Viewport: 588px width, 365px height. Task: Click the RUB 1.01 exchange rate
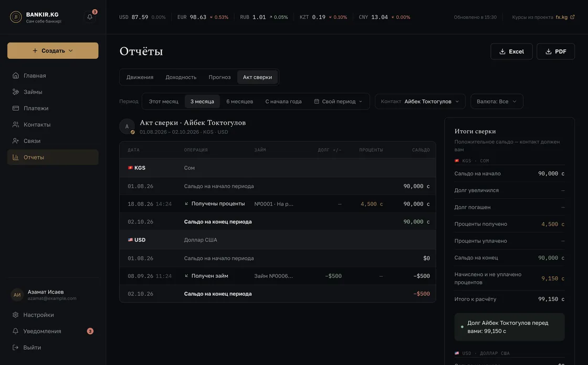point(264,17)
